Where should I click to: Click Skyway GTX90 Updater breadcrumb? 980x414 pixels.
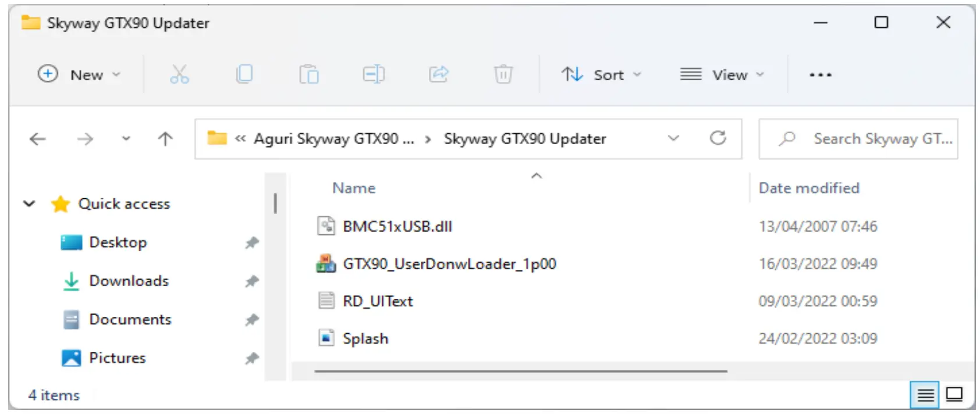point(525,139)
